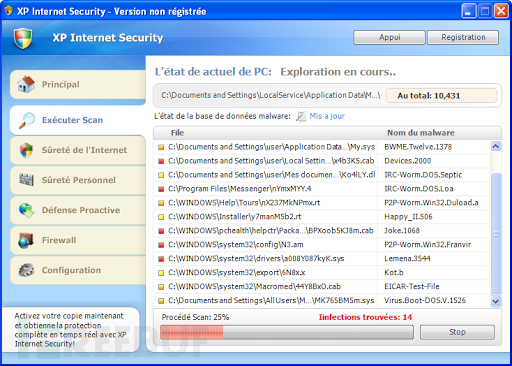Open the castle wall Sûreté Personnel icon

point(26,180)
